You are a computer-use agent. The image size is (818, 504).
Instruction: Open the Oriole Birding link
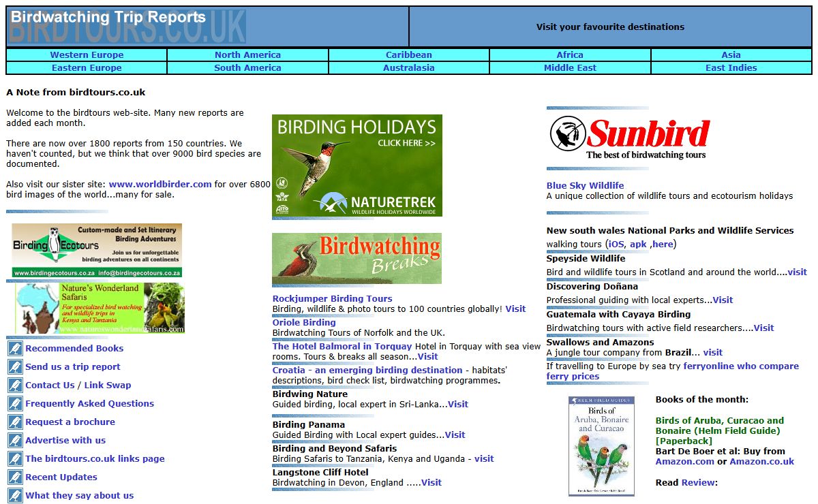304,322
